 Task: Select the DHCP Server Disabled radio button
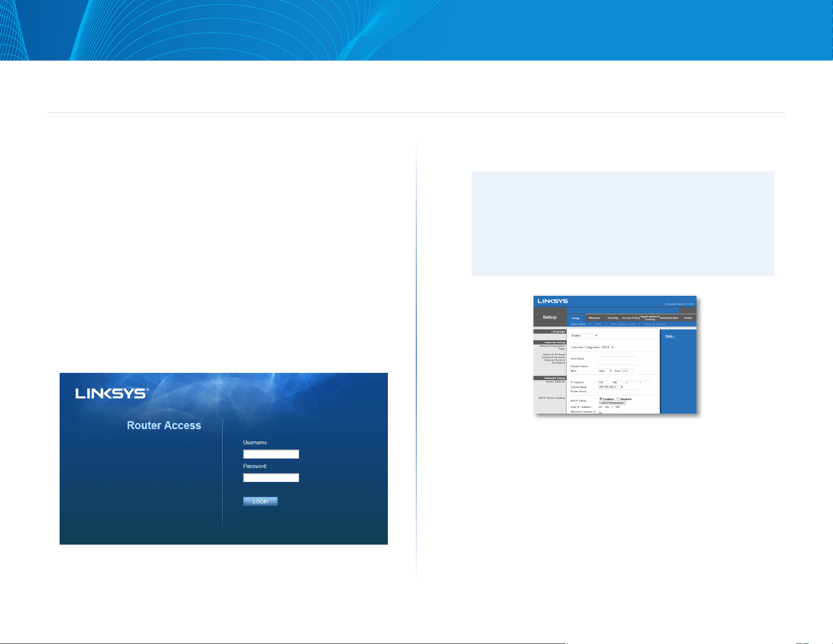pos(618,398)
